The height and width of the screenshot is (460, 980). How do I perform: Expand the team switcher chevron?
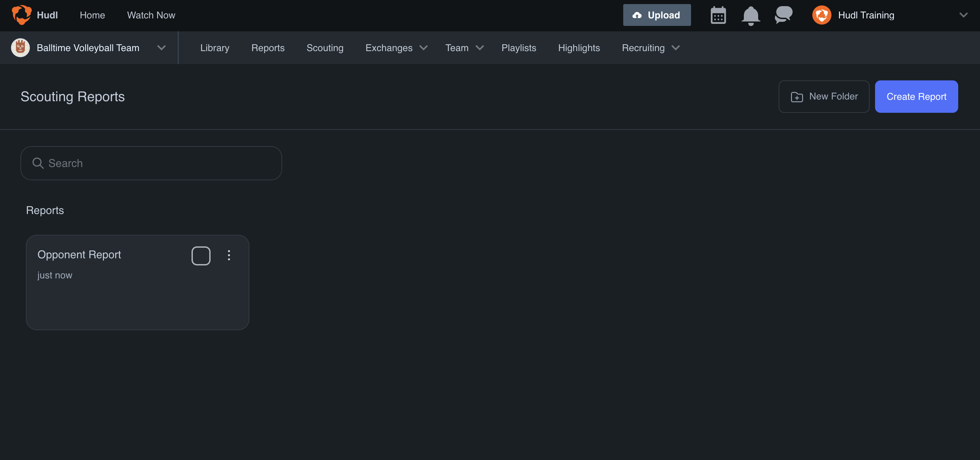(x=161, y=48)
